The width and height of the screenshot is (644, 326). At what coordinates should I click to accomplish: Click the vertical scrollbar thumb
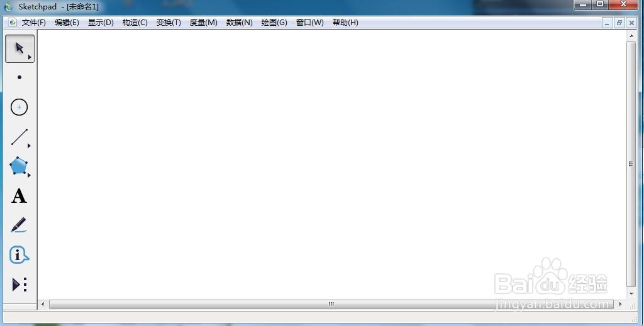[x=631, y=164]
